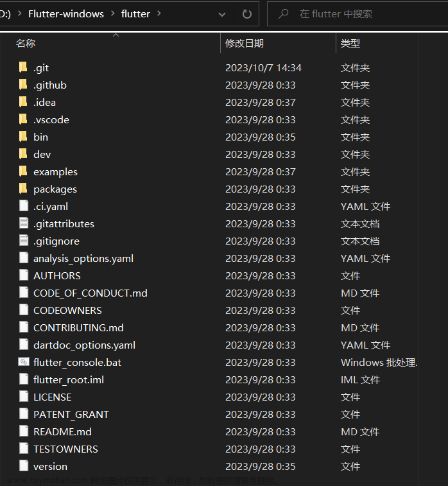Select the dartdoc_options.yaml file name
The image size is (448, 486).
(x=84, y=345)
